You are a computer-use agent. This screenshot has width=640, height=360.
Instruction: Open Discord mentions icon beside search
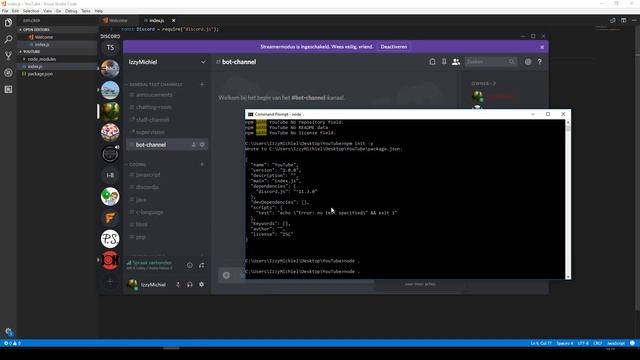(528, 62)
